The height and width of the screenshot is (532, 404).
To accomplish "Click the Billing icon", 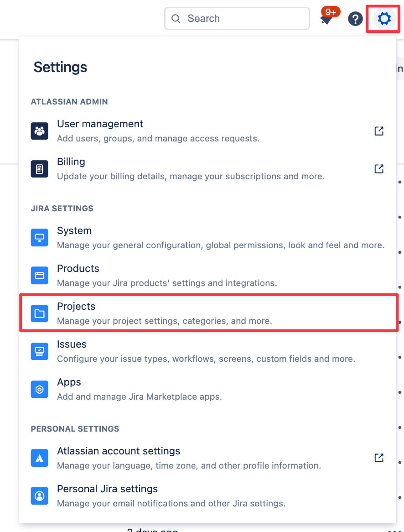I will 39,169.
